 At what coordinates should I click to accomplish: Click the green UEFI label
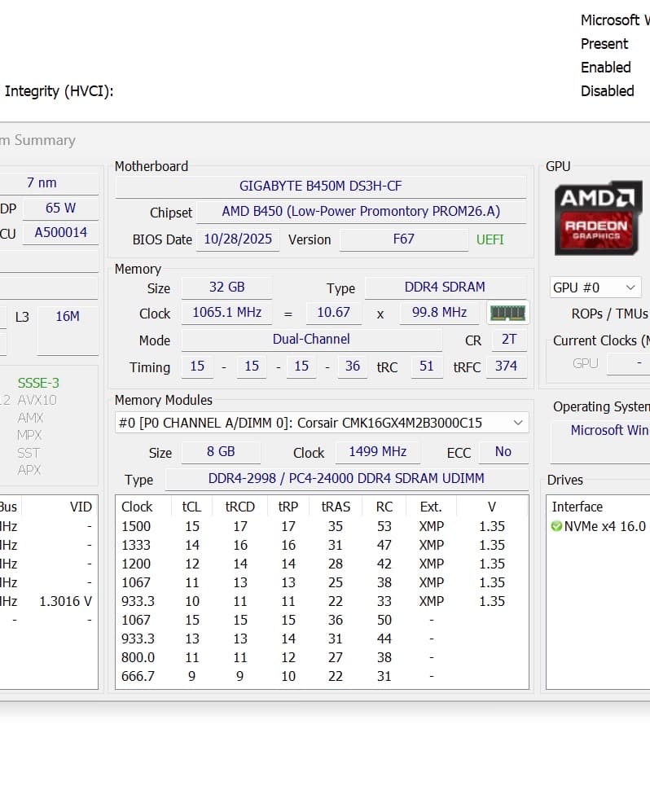pyautogui.click(x=490, y=239)
